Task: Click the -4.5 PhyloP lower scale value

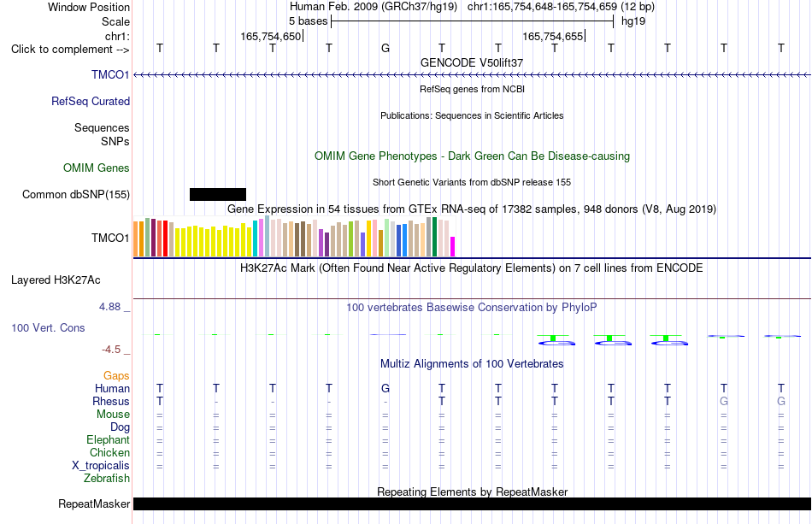Action: (x=111, y=350)
